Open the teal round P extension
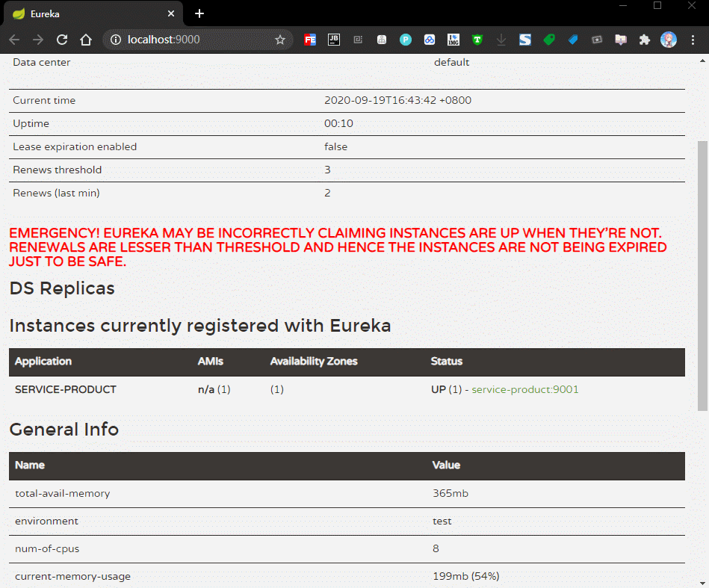 pos(406,40)
